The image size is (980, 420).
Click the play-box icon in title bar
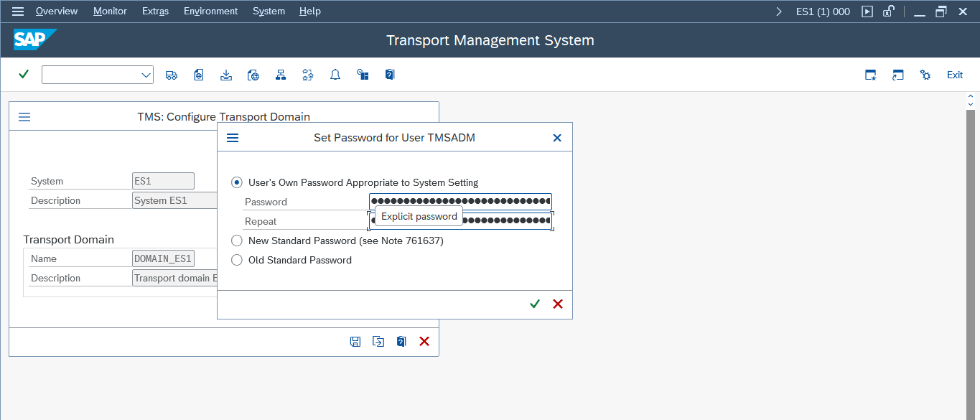(867, 11)
